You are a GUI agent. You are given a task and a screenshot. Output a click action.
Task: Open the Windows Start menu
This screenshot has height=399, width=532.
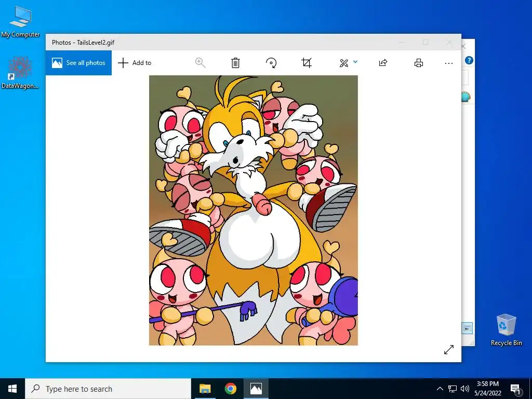point(12,389)
